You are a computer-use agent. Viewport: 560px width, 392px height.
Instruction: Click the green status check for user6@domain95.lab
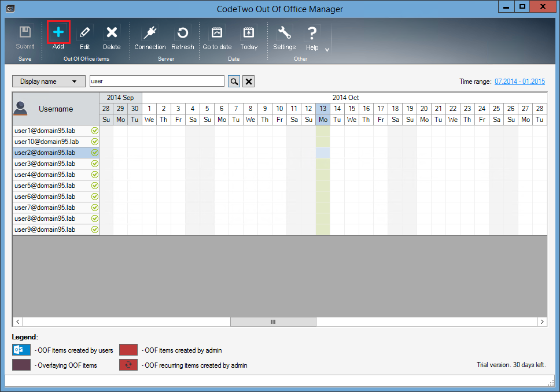tap(95, 197)
